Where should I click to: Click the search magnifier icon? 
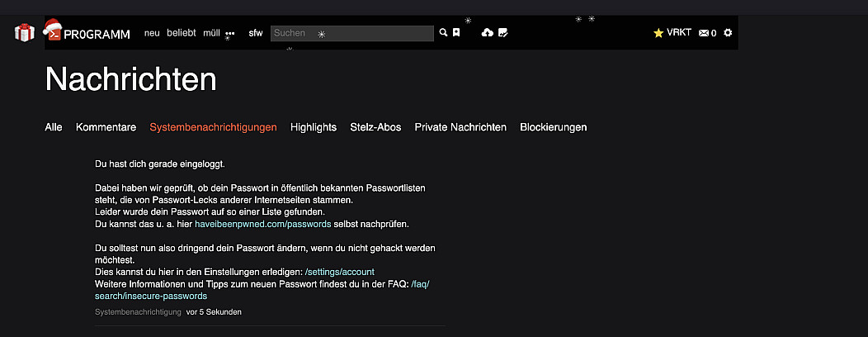[443, 33]
